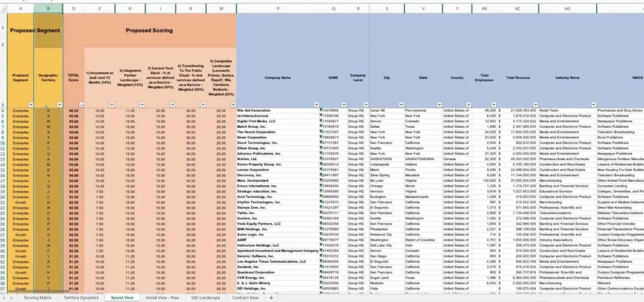Open the Total Revenue filter dropdown
This screenshot has width=644, height=302.
pyautogui.click(x=535, y=104)
